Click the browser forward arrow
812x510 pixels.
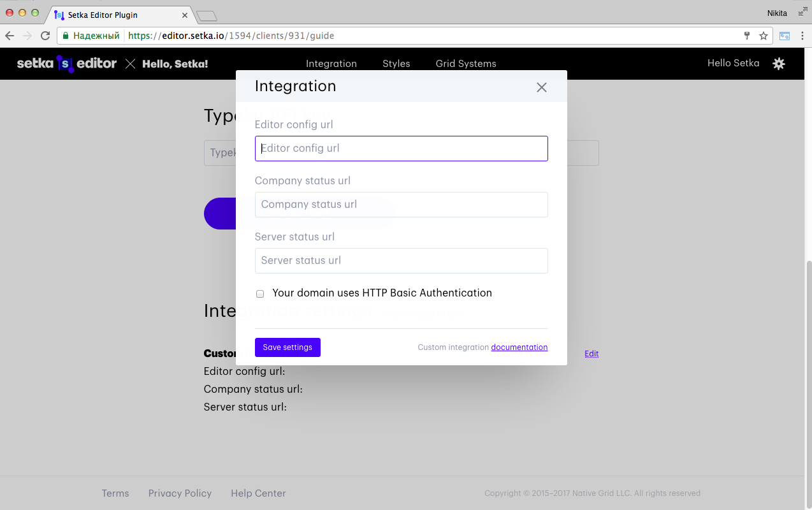[x=27, y=36]
